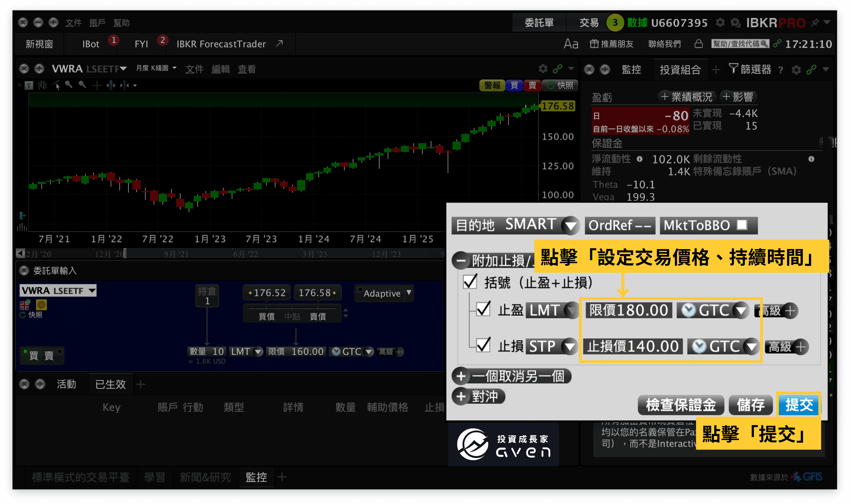Open chart settings via the gear icon
The width and height of the screenshot is (850, 504).
coord(543,69)
